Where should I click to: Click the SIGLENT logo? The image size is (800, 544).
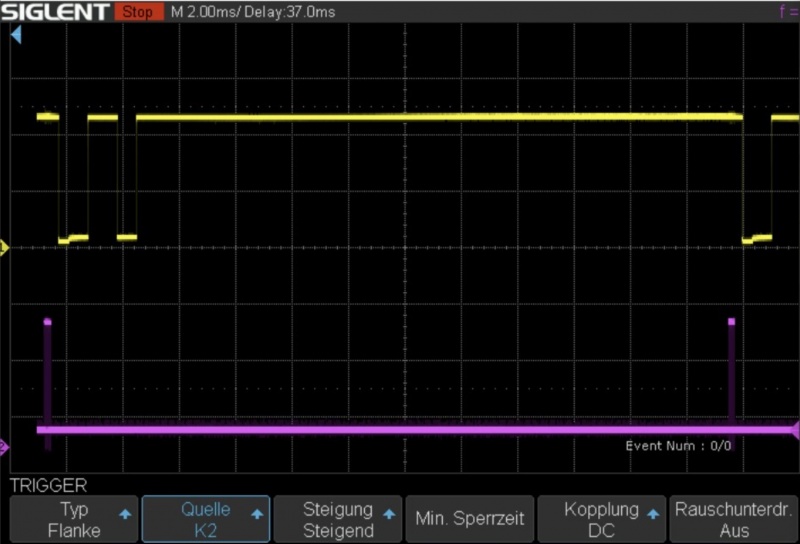pos(55,11)
